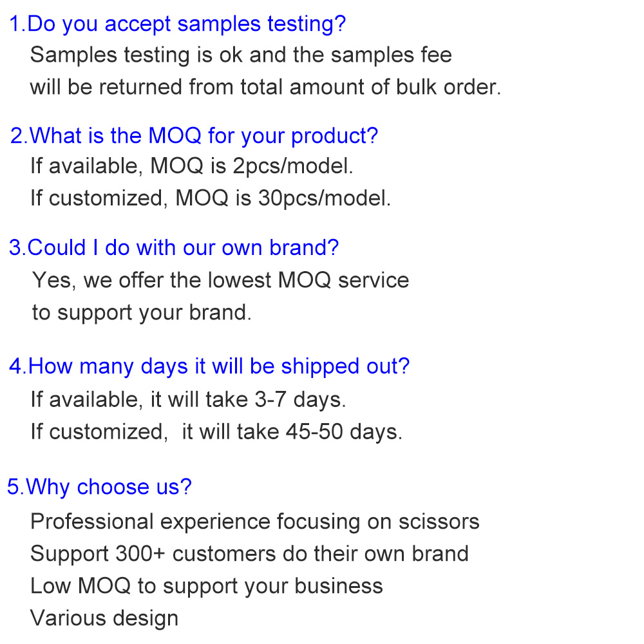Click the text 'Various design'
Image resolution: width=644 pixels, height=644 pixels.
[104, 618]
